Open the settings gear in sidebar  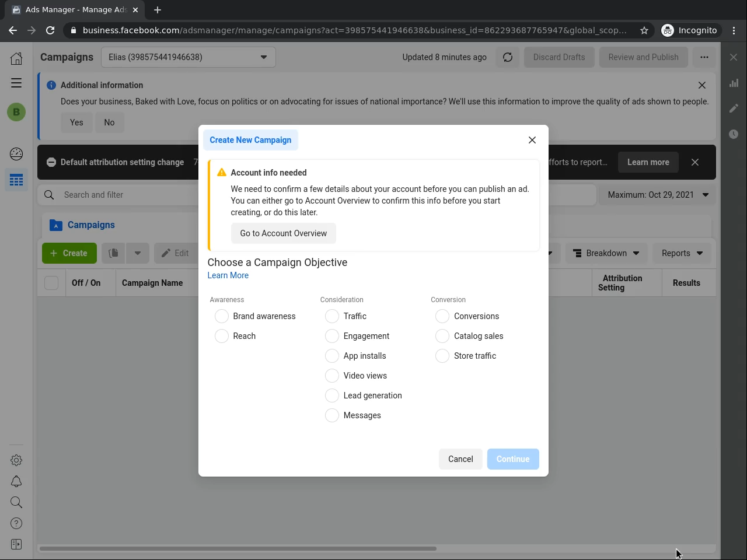[x=16, y=460]
